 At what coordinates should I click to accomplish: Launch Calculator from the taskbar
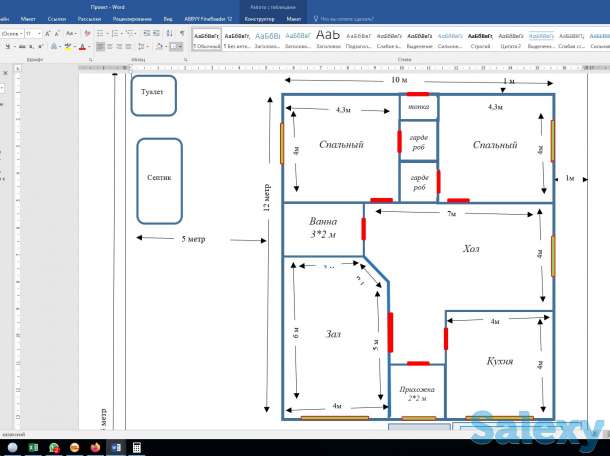tap(137, 447)
